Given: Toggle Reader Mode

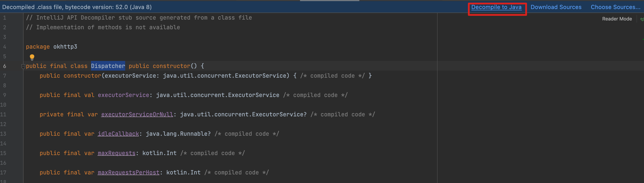Looking at the screenshot, I should click(617, 19).
